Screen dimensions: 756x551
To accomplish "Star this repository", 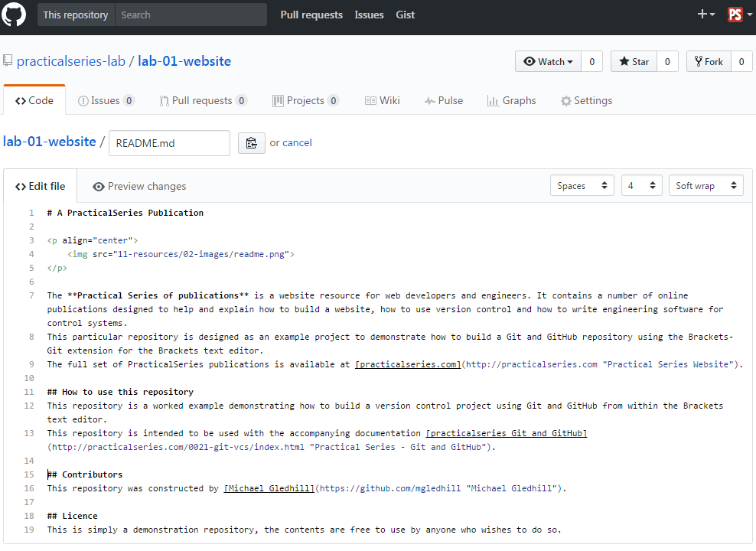I will (x=634, y=62).
